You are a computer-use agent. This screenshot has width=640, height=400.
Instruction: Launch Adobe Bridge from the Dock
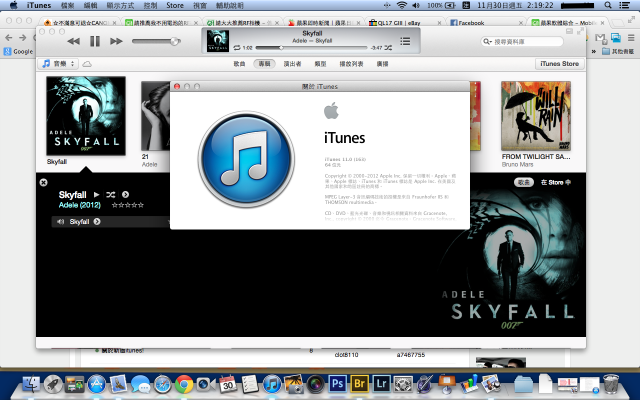point(359,384)
